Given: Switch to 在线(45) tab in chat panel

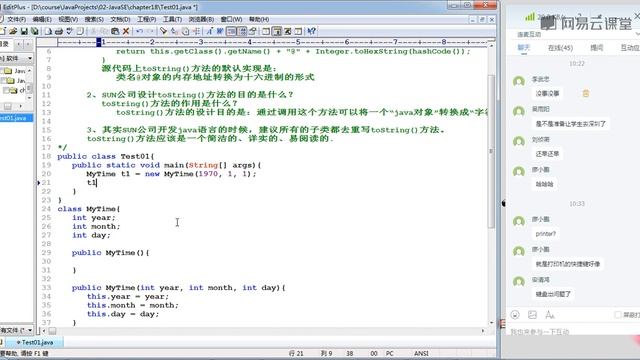Looking at the screenshot, I should [560, 48].
